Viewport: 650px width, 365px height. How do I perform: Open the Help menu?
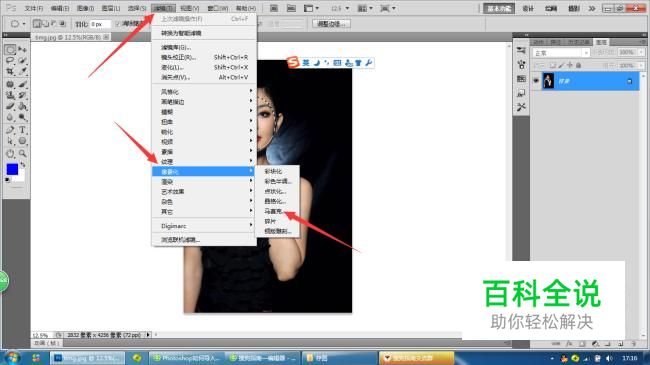tap(246, 8)
